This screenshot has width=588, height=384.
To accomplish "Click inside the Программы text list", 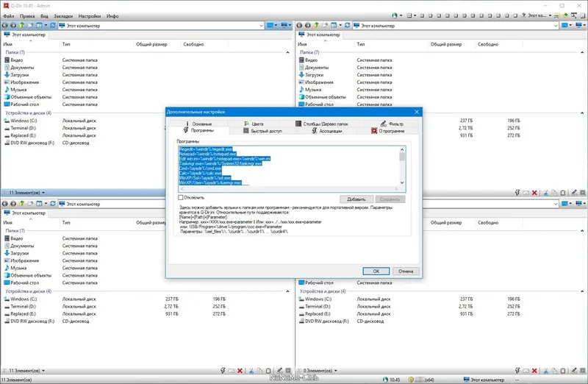I will [289, 166].
